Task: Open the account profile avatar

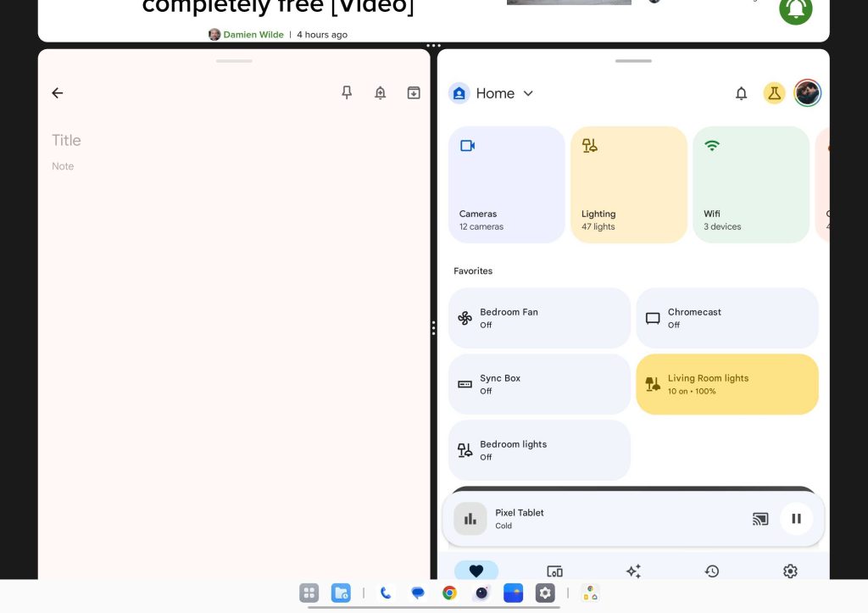Action: click(x=807, y=93)
